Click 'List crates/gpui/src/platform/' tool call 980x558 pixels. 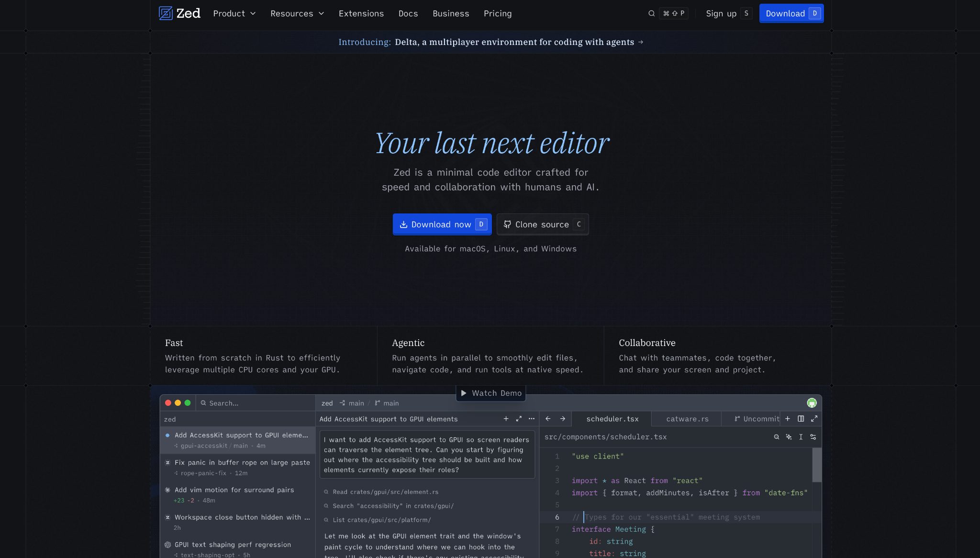point(378,520)
